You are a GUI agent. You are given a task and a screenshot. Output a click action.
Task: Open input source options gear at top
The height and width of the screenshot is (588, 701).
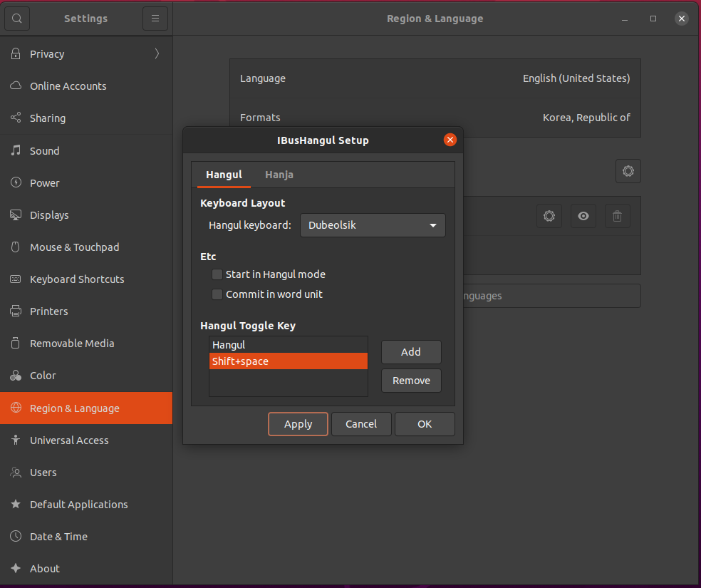(x=628, y=171)
